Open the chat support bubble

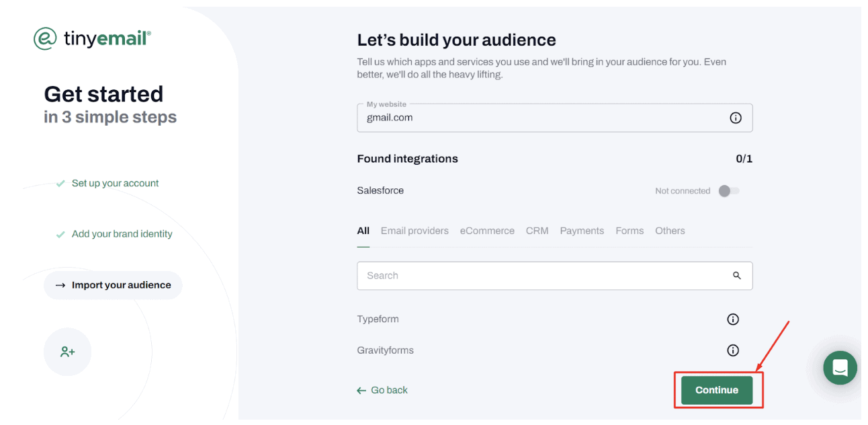(840, 368)
